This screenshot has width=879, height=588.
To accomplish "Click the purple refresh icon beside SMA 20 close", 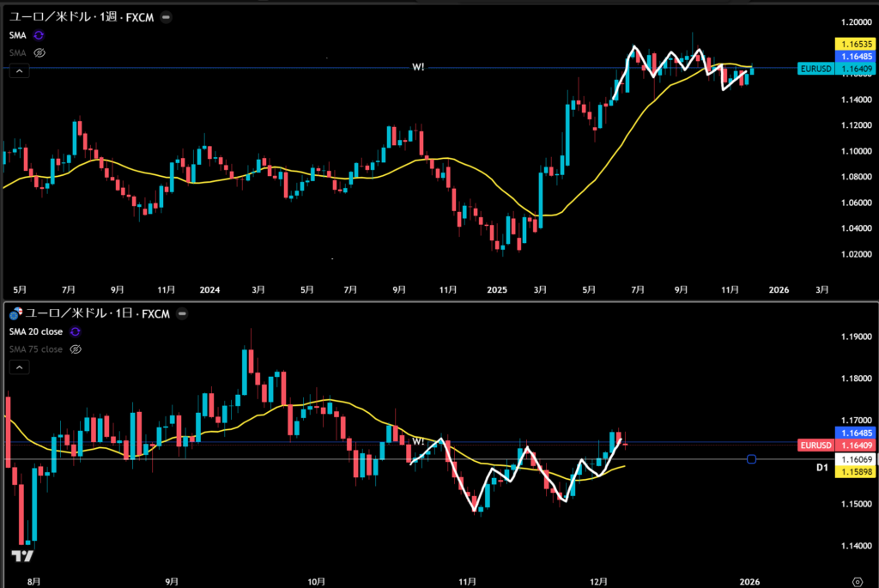I will [75, 331].
